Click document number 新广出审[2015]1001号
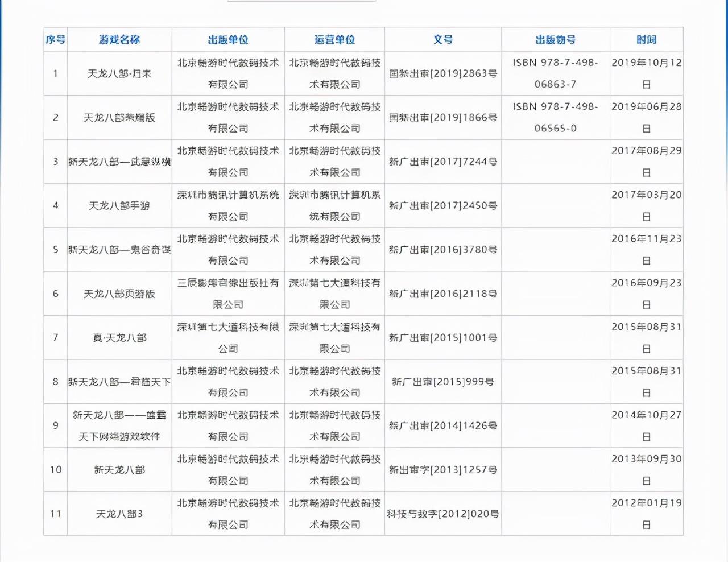This screenshot has height=562, width=728. (443, 338)
